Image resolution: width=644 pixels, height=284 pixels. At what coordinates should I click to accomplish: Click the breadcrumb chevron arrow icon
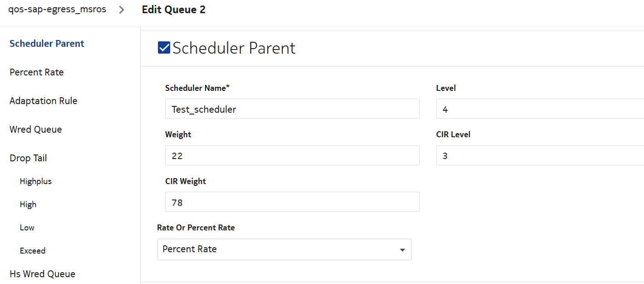(122, 10)
